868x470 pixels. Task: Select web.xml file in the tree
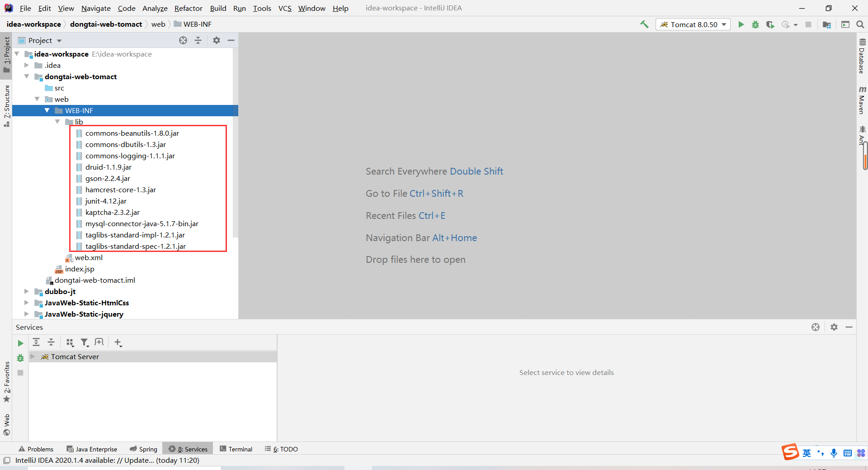(x=88, y=257)
